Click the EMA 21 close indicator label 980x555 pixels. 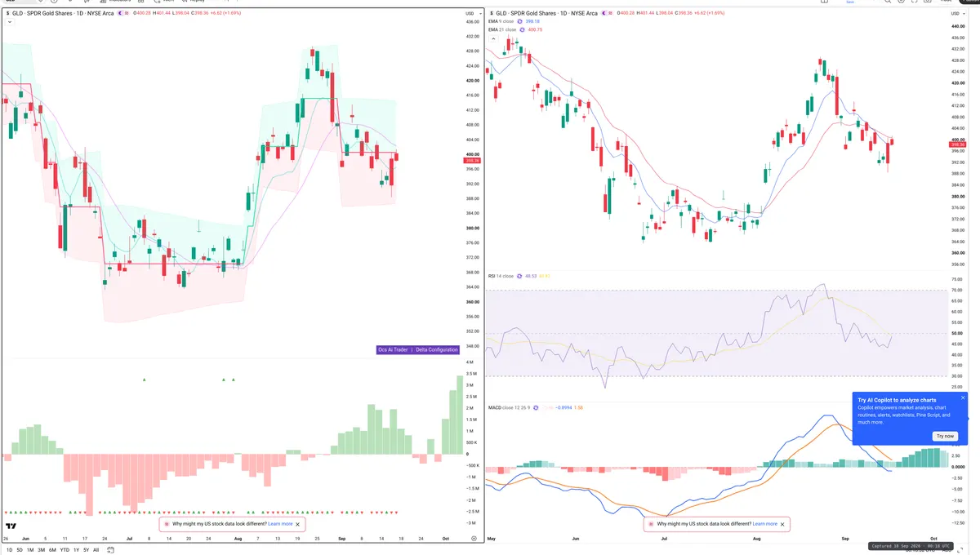502,29
